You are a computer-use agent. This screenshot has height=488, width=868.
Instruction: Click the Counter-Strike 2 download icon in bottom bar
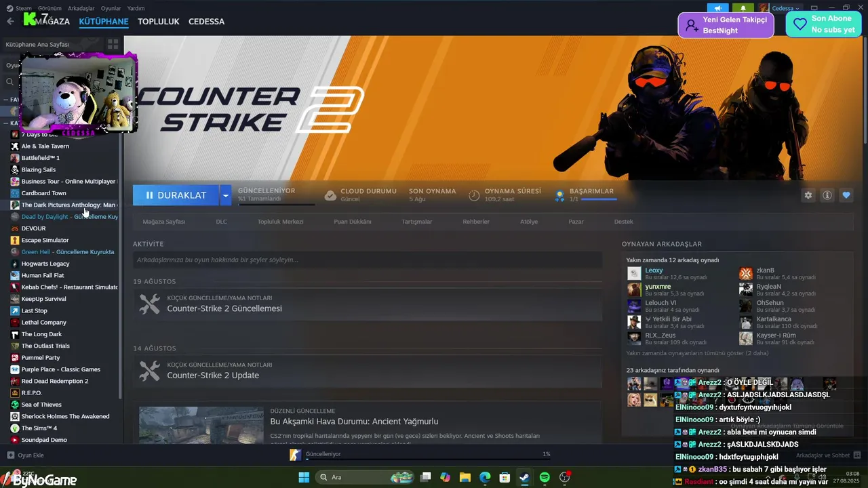coord(295,455)
